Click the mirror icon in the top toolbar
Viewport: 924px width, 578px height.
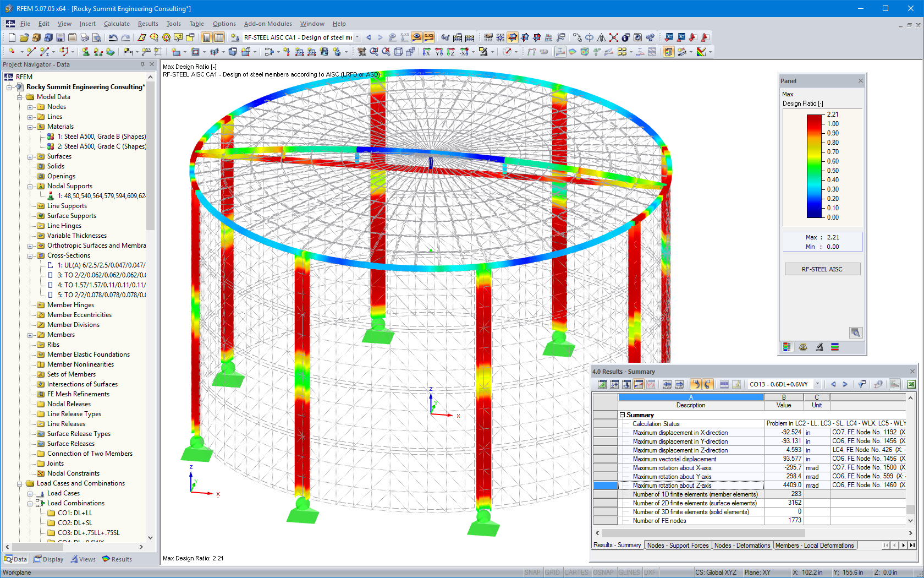pos(602,37)
